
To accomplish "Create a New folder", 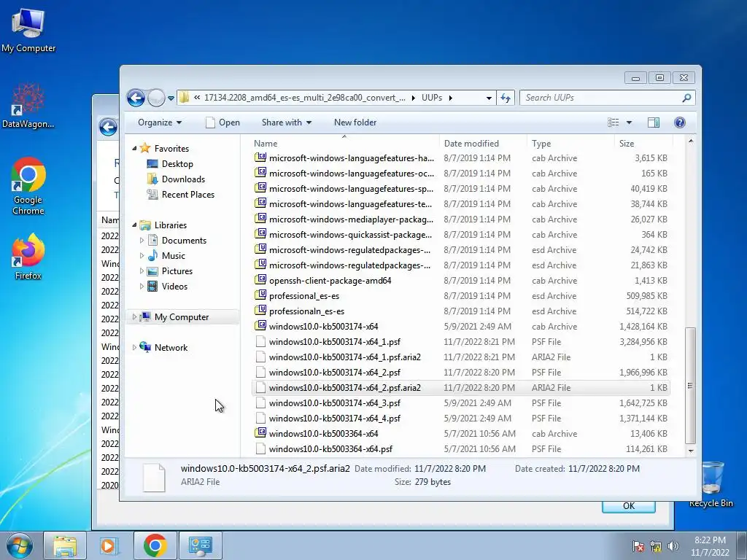I will click(355, 122).
